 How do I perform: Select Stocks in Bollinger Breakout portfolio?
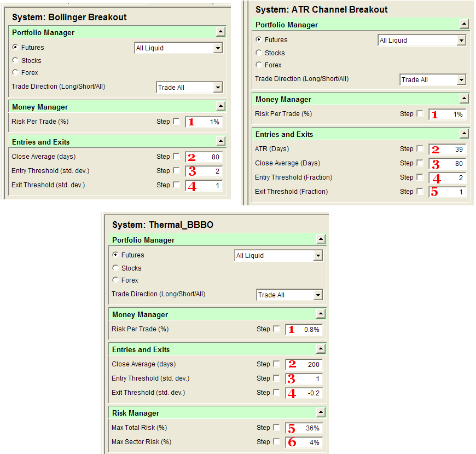15,60
